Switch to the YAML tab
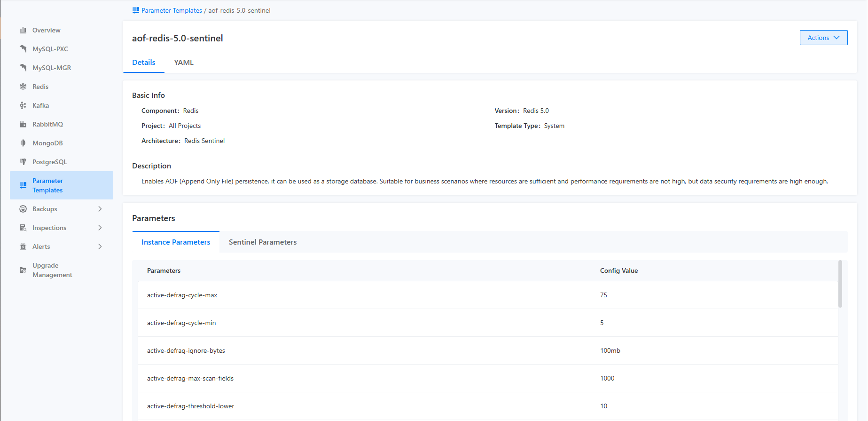 pyautogui.click(x=184, y=63)
